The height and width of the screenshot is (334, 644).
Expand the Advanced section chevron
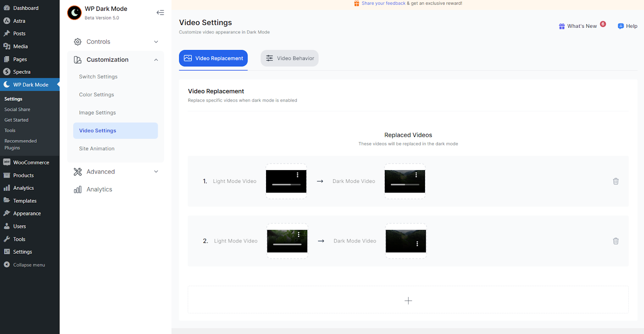(x=156, y=172)
